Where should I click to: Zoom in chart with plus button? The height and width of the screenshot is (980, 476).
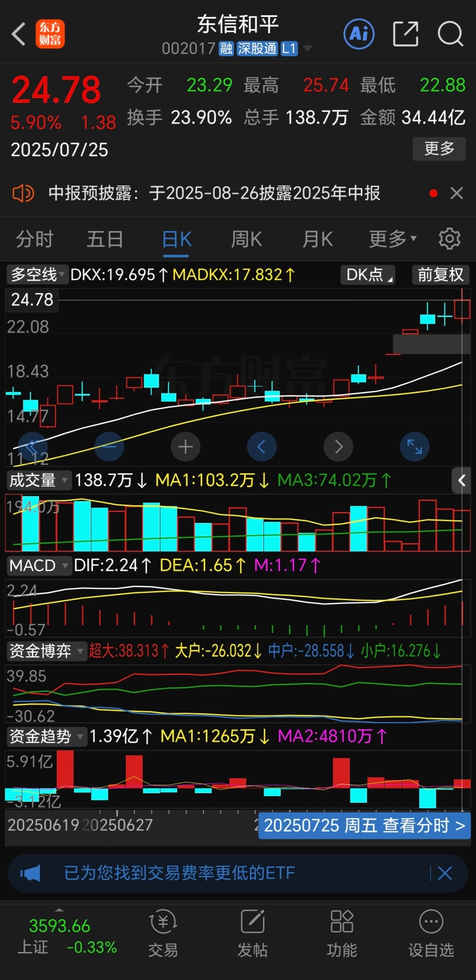tap(186, 446)
